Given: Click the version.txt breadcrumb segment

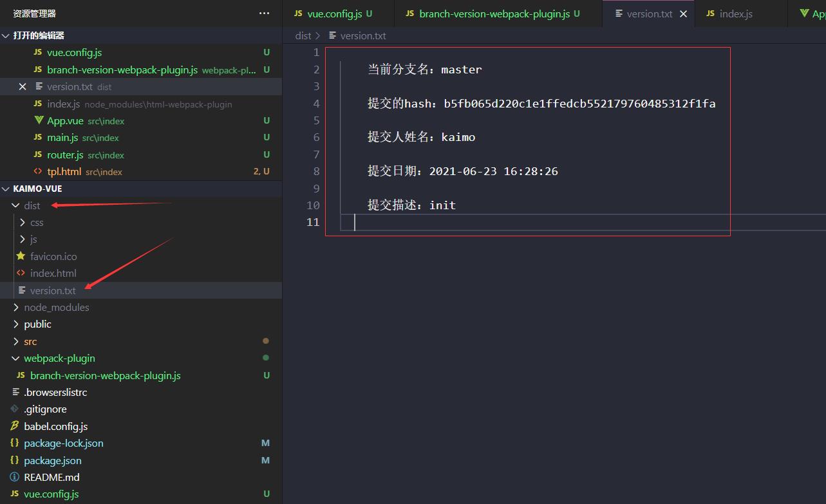Looking at the screenshot, I should pos(363,35).
